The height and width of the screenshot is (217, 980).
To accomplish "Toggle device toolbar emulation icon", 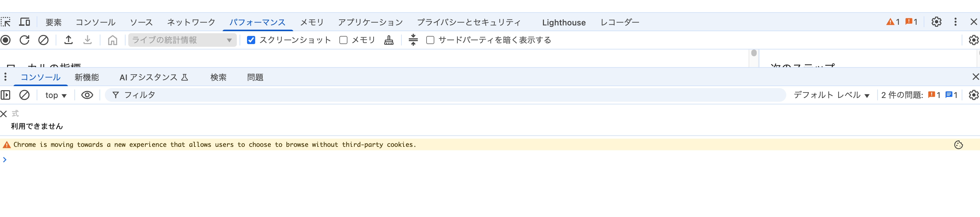I will (25, 22).
